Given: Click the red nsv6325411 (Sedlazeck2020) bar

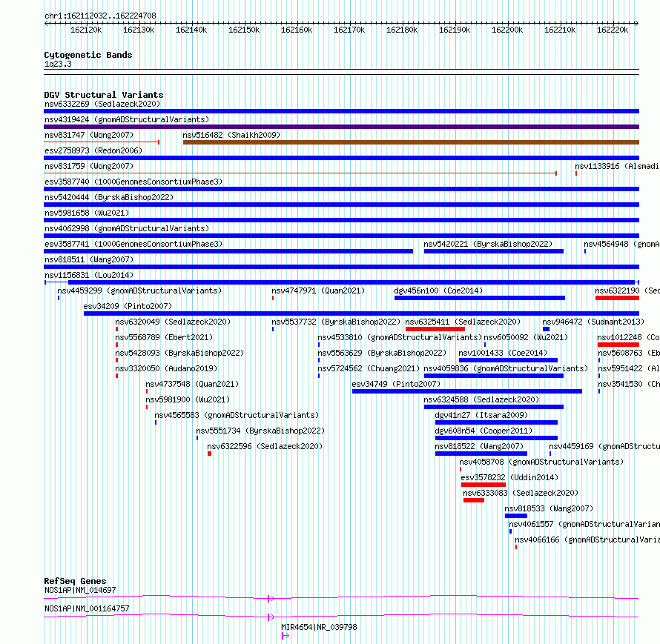Looking at the screenshot, I should point(435,329).
